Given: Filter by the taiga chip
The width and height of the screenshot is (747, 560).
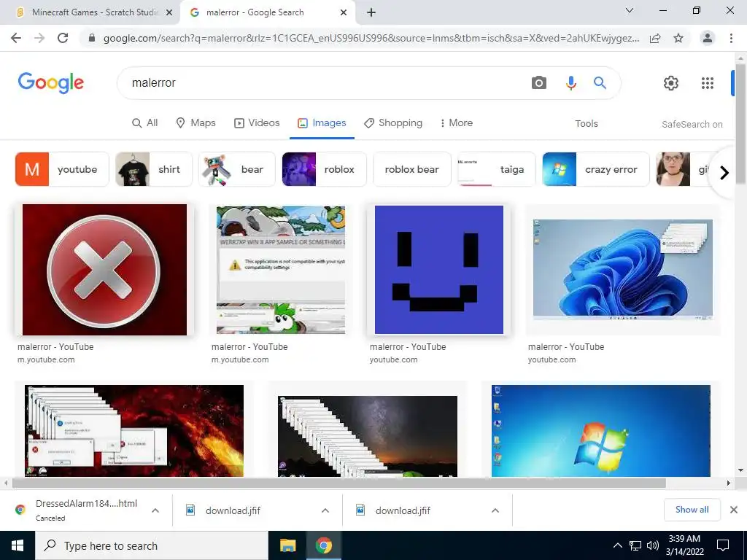Looking at the screenshot, I should (496, 169).
